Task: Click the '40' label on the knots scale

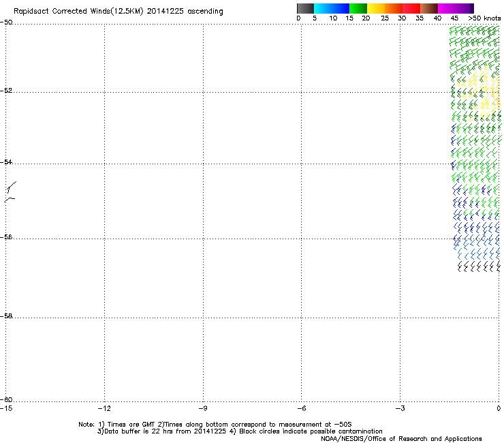Action: pyautogui.click(x=437, y=18)
